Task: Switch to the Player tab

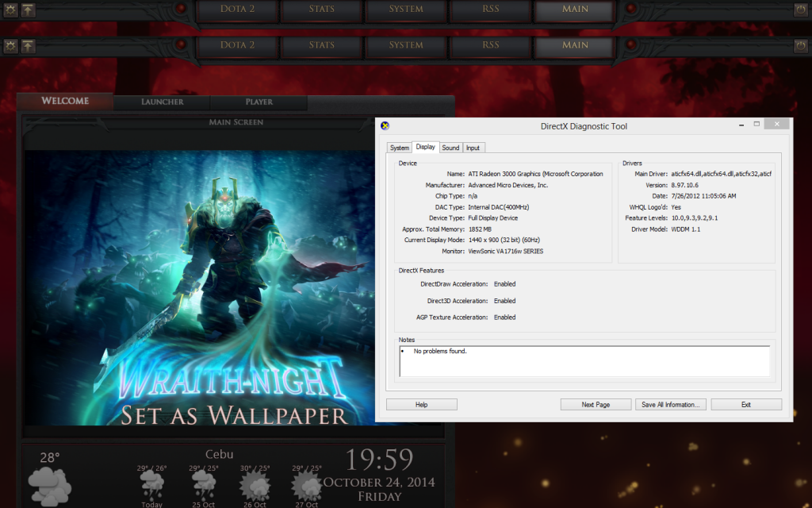Action: 259,102
